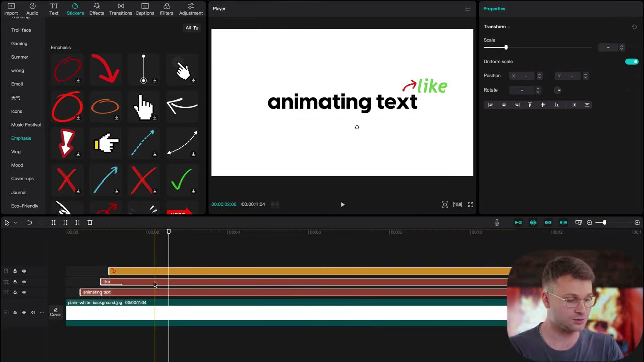The height and width of the screenshot is (362, 644).
Task: Adjust the Position X stepper
Action: tap(539, 76)
